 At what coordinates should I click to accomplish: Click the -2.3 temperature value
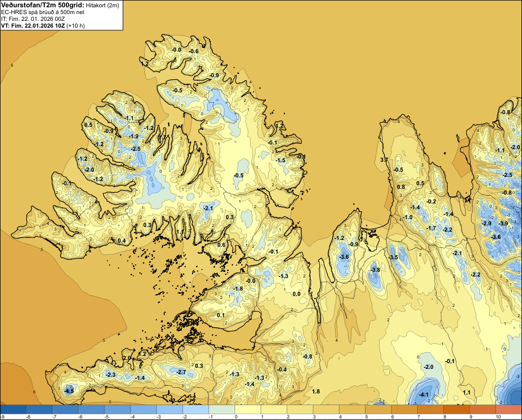tap(111, 375)
